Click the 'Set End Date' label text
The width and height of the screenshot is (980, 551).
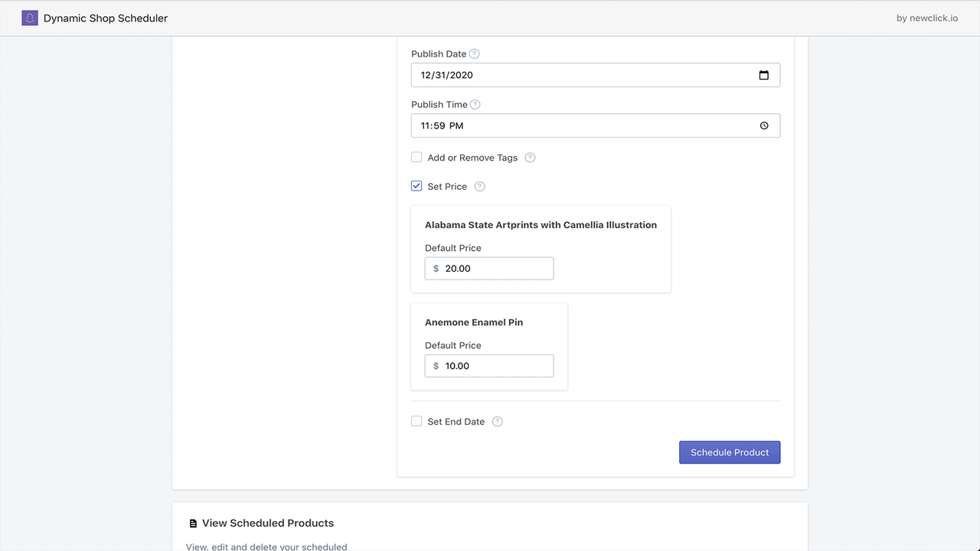pyautogui.click(x=456, y=422)
